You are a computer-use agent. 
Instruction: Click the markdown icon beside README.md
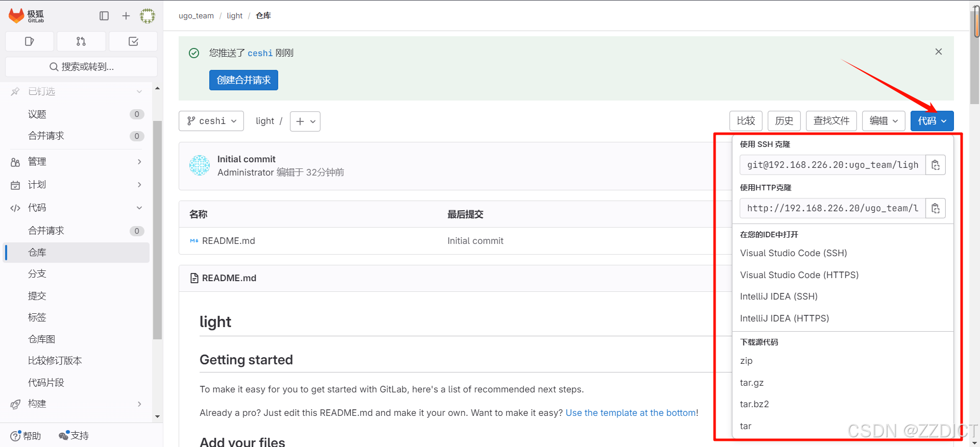194,241
